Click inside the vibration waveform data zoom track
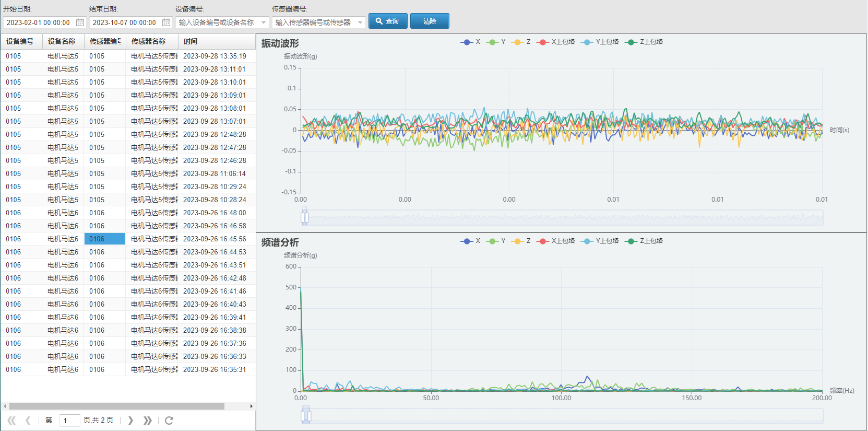Screen dimensions: 868x431 (x=562, y=217)
